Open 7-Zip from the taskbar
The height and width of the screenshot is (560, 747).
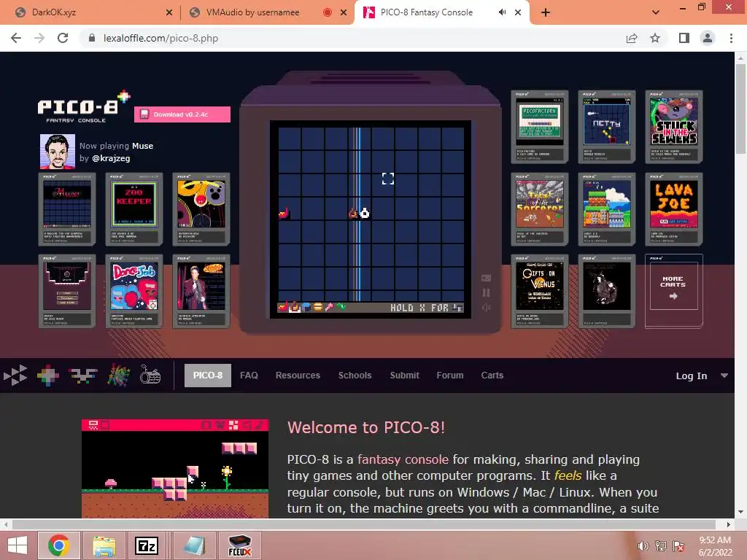[147, 545]
